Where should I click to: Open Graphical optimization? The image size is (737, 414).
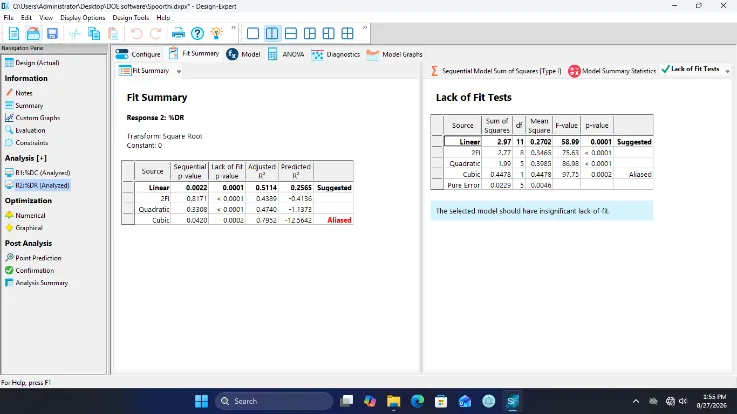(x=24, y=227)
